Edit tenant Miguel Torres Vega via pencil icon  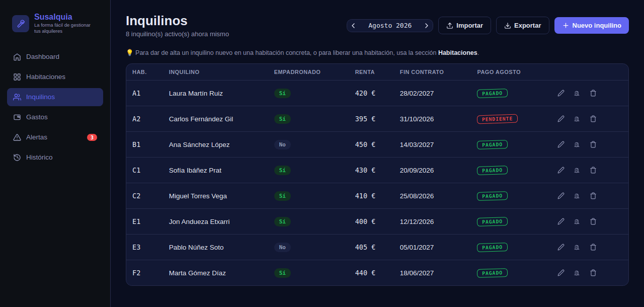tap(561, 196)
